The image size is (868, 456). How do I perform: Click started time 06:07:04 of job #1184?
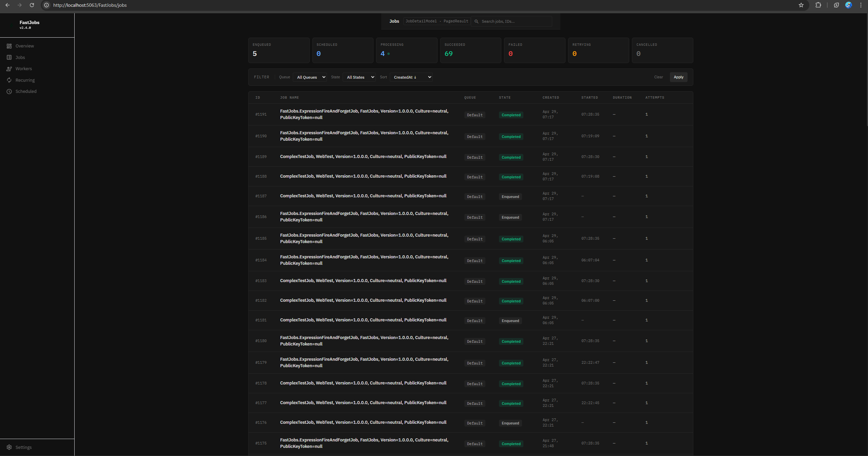tap(590, 260)
